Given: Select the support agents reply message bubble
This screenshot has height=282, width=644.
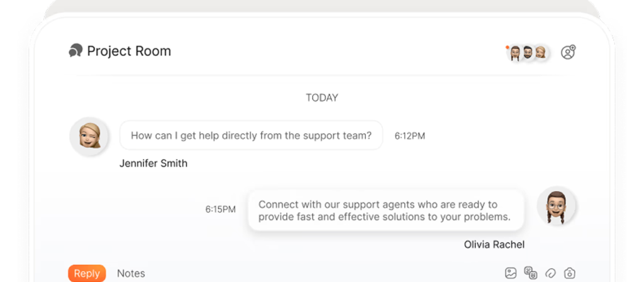Looking at the screenshot, I should [x=385, y=210].
